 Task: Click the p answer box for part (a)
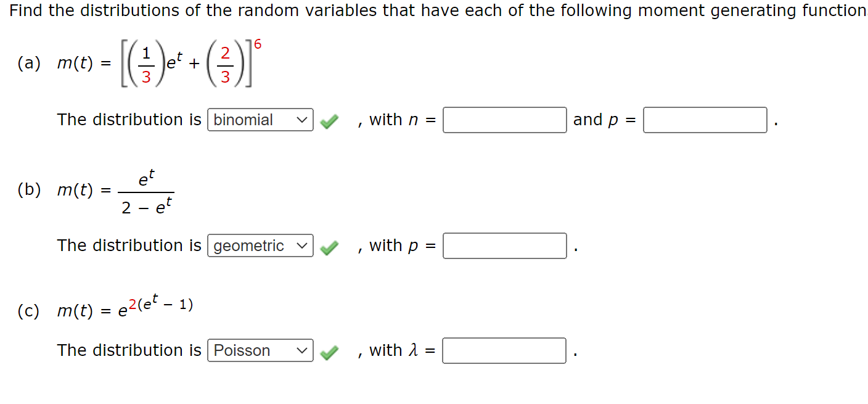click(x=704, y=119)
